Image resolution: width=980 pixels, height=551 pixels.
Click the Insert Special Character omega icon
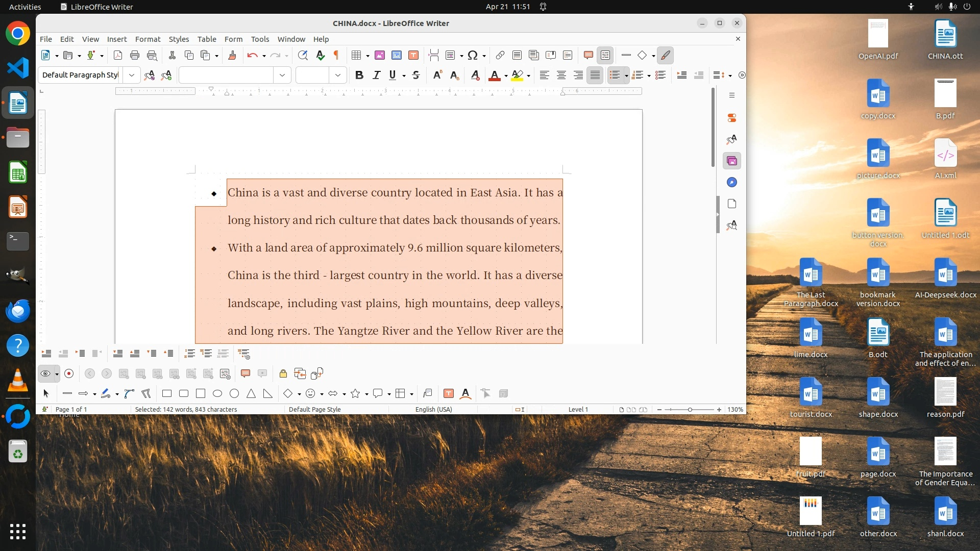[x=473, y=55]
